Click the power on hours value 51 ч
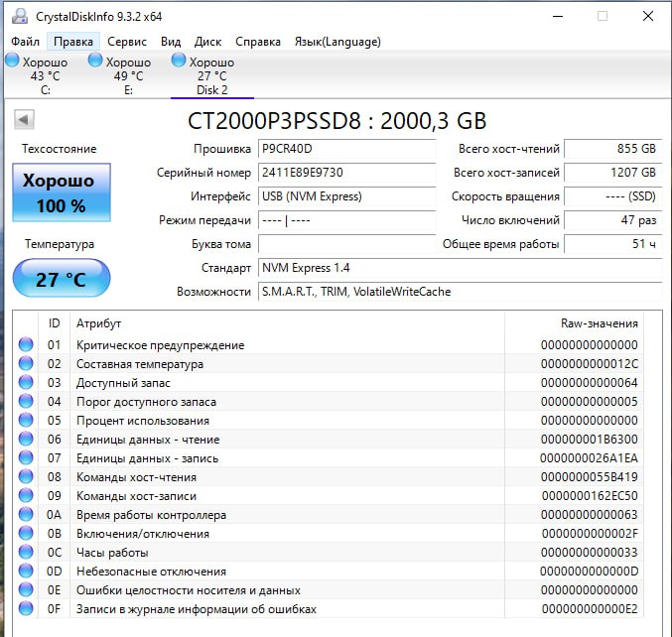Viewport: 672px width, 637px height. point(613,244)
